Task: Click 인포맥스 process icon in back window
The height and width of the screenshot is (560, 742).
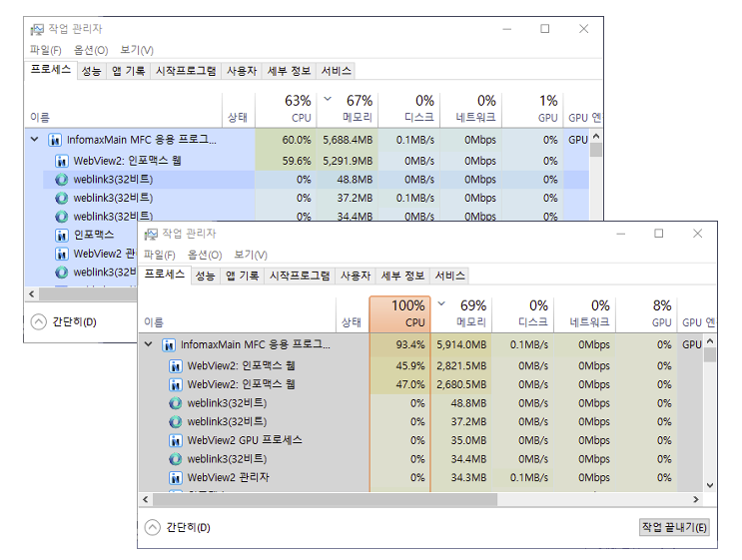Action: [62, 235]
